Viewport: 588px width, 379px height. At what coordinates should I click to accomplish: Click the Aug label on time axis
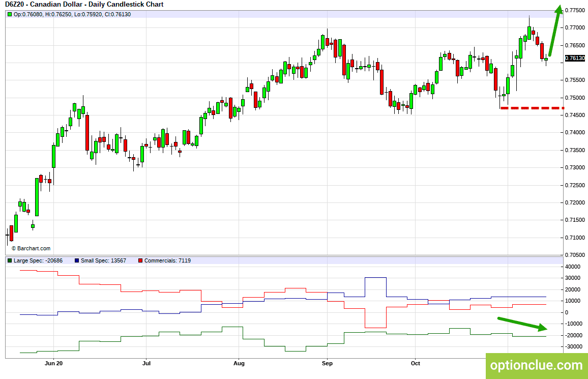pyautogui.click(x=239, y=363)
